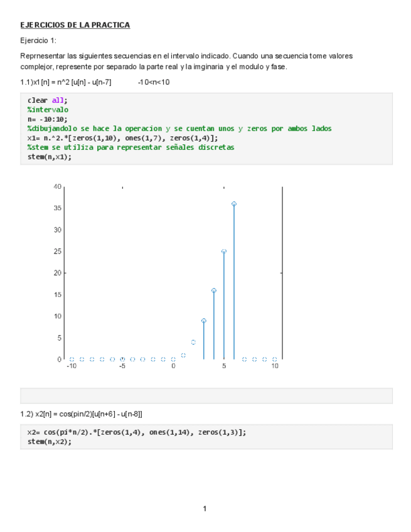
Task: Click the page number 1 at bottom
Action: coord(205,508)
